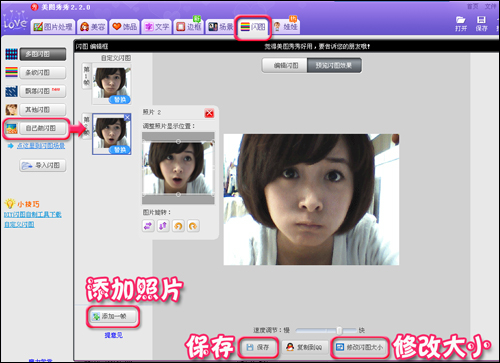Remove frame 2 via its blue X

[127, 117]
